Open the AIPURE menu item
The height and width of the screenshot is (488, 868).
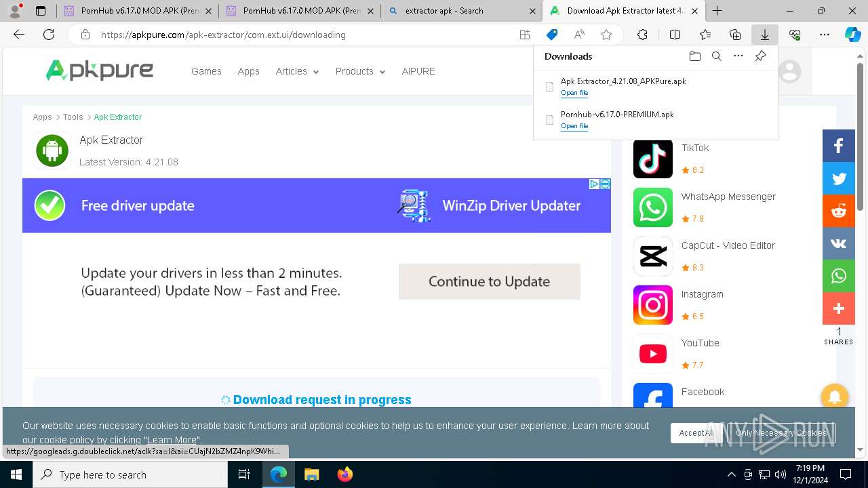418,71
